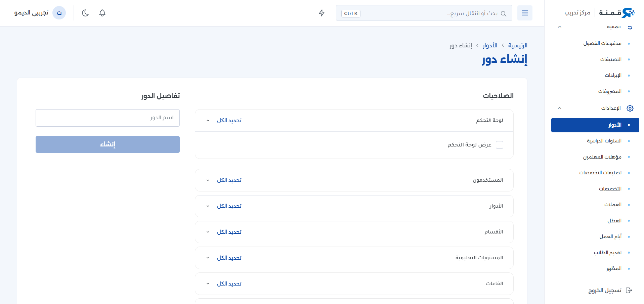Go to الأدوار breadcrumb link

click(x=490, y=45)
